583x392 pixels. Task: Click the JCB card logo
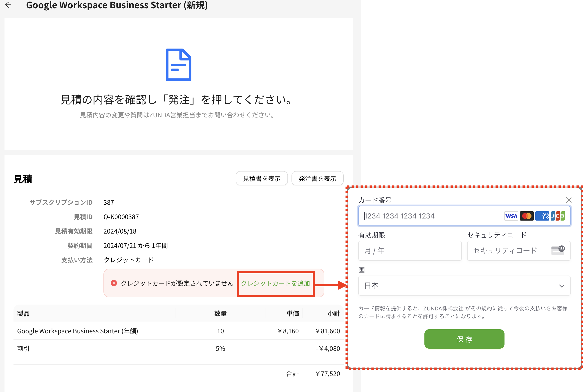(558, 216)
